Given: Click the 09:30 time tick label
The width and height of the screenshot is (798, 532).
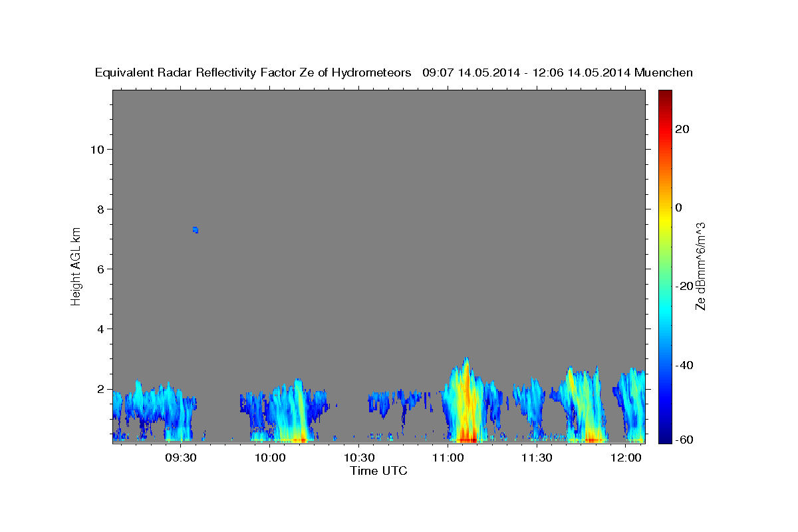Looking at the screenshot, I should tap(181, 458).
